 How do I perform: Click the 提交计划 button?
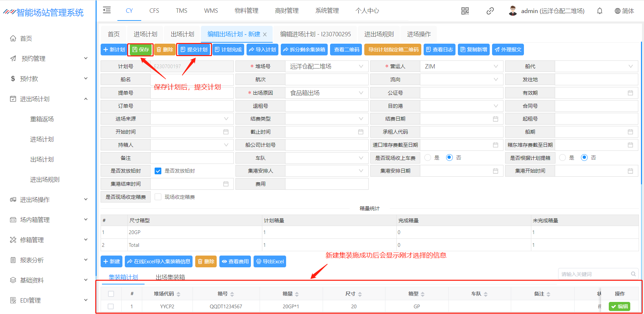point(194,50)
